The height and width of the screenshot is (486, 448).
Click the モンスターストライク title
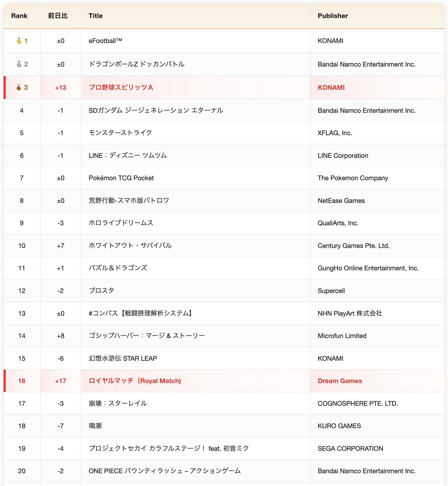(x=120, y=133)
